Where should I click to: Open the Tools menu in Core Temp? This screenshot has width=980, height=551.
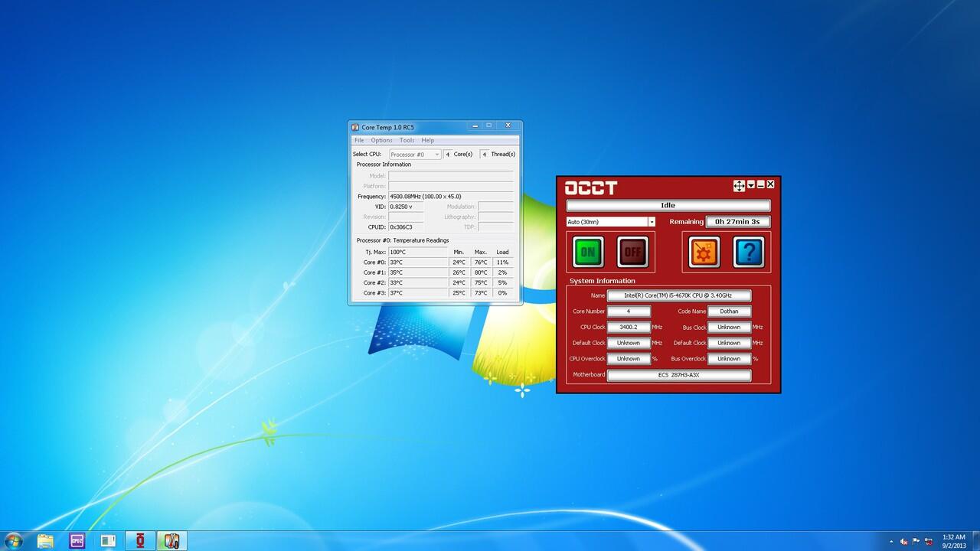point(407,140)
